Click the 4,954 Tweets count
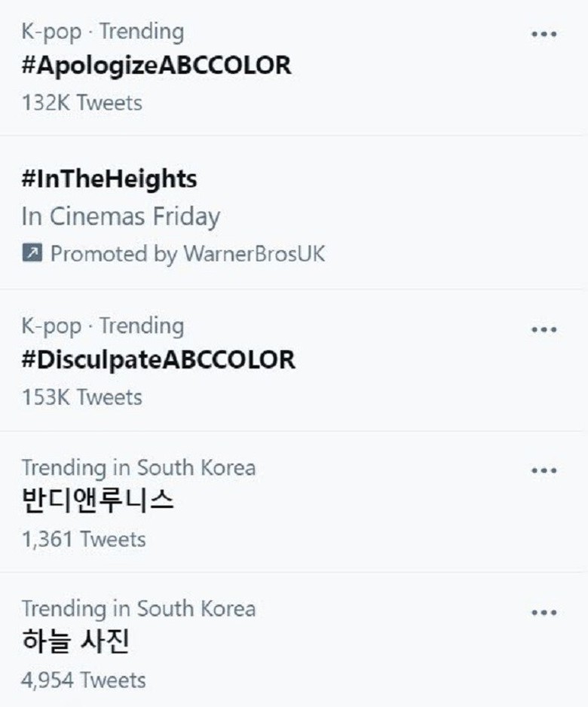This screenshot has width=588, height=707. pos(84,680)
